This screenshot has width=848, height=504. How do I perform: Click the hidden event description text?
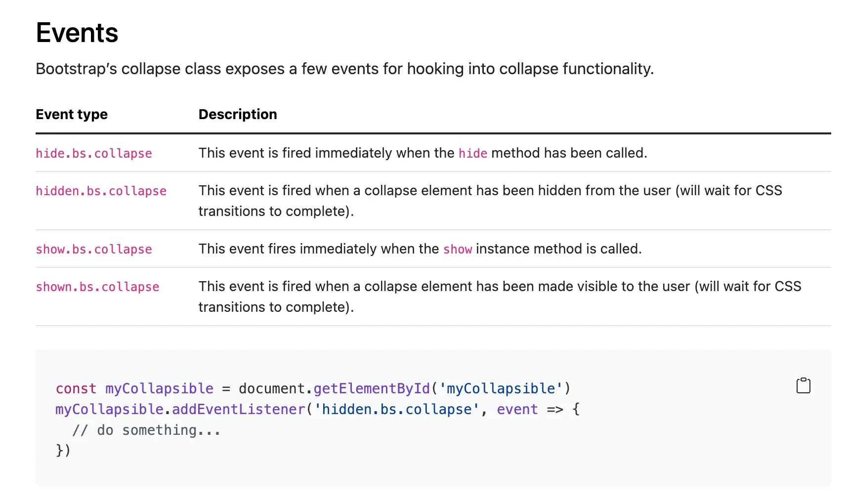490,201
